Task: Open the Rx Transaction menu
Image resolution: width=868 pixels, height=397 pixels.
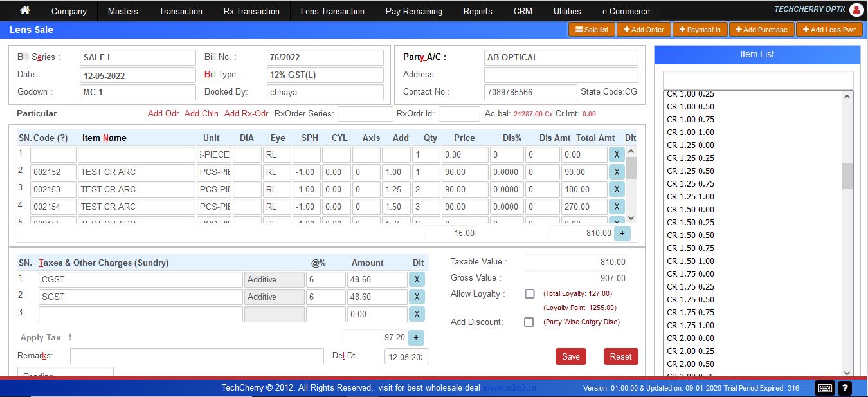Action: pyautogui.click(x=251, y=11)
